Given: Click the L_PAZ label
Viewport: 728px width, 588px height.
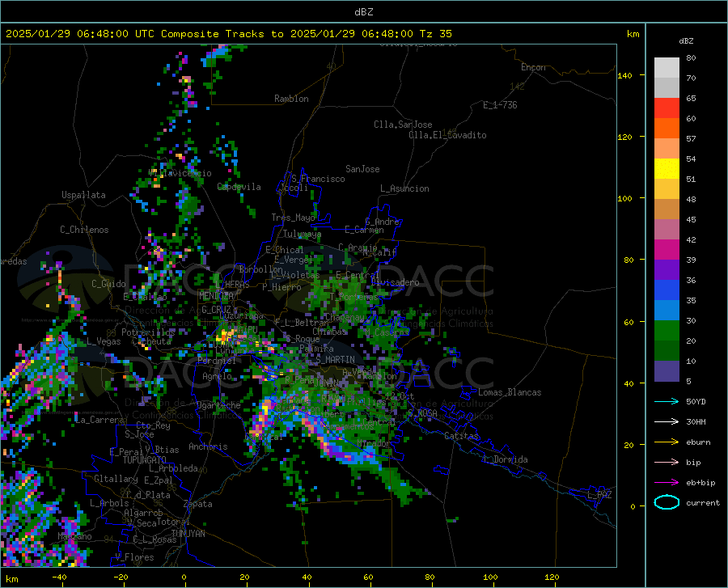Looking at the screenshot, I should coord(599,495).
